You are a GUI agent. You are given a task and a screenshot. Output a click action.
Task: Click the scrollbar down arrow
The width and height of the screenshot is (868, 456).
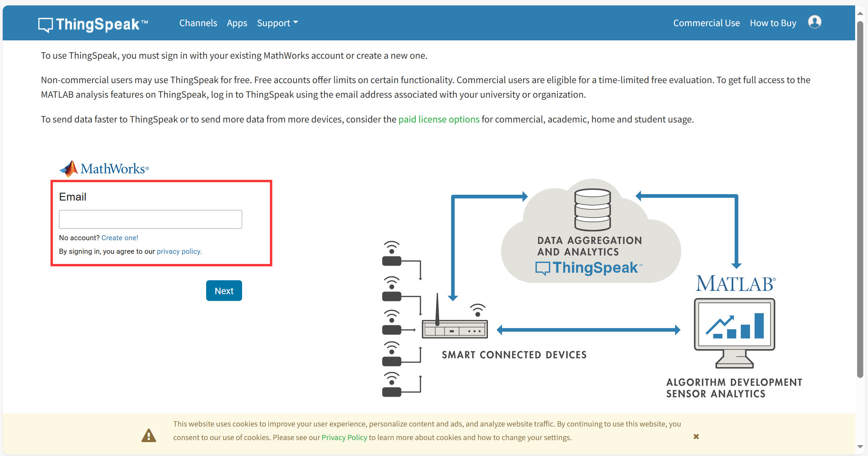pyautogui.click(x=860, y=446)
